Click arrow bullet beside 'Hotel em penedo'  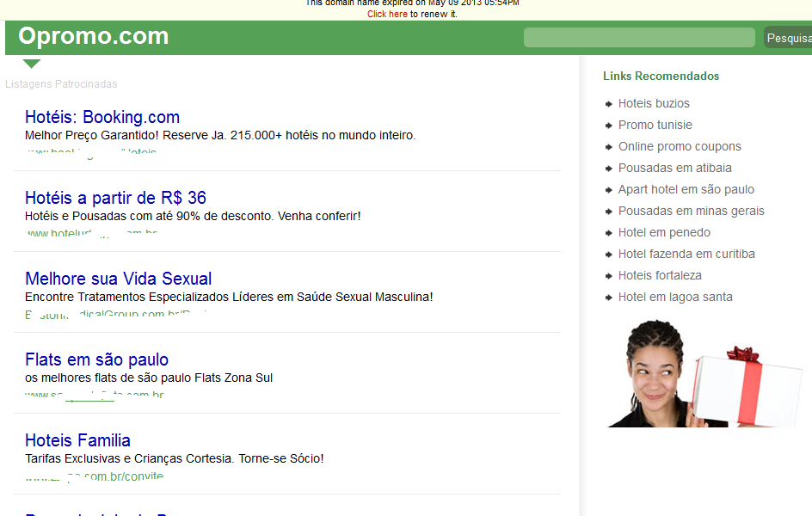[x=608, y=233]
